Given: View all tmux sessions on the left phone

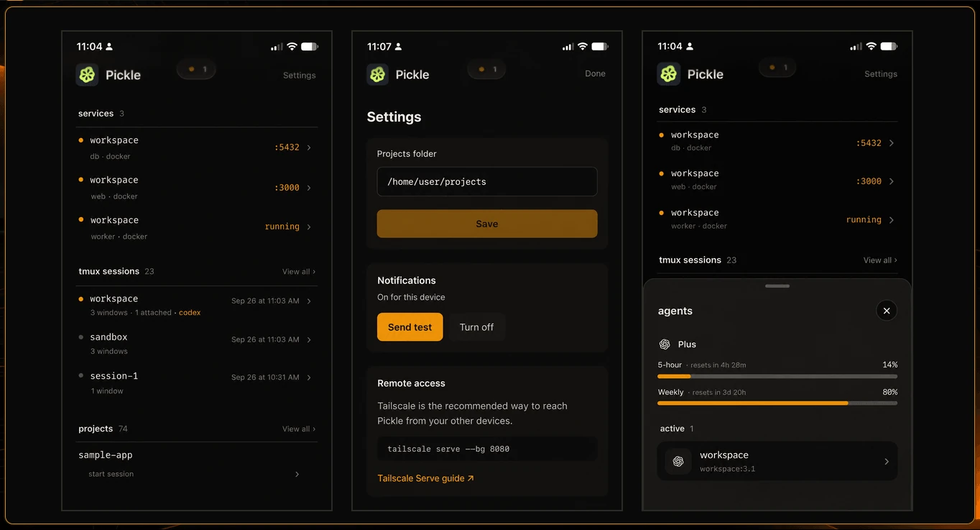Looking at the screenshot, I should [299, 272].
